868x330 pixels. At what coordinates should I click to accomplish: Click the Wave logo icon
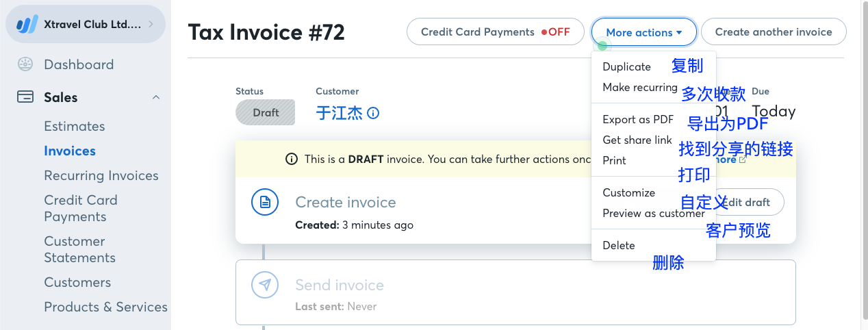(27, 25)
